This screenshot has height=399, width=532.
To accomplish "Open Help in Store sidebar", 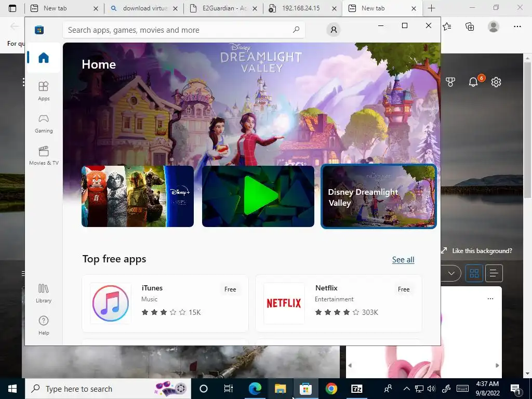I will (44, 325).
